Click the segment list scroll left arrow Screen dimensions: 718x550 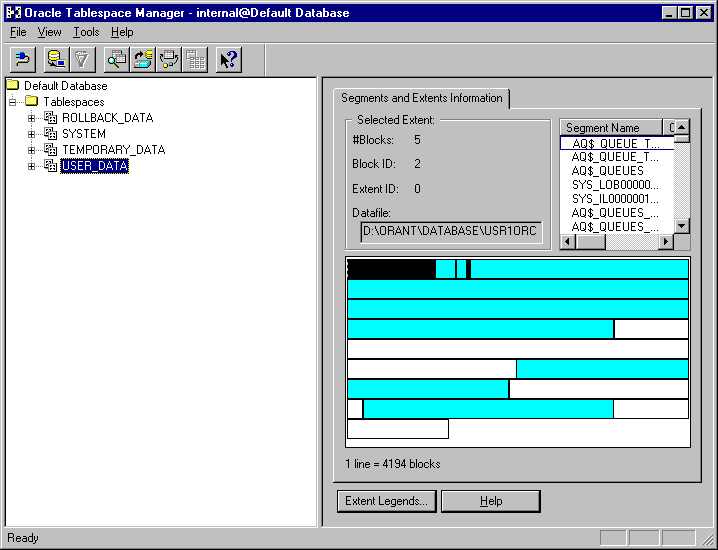point(568,241)
